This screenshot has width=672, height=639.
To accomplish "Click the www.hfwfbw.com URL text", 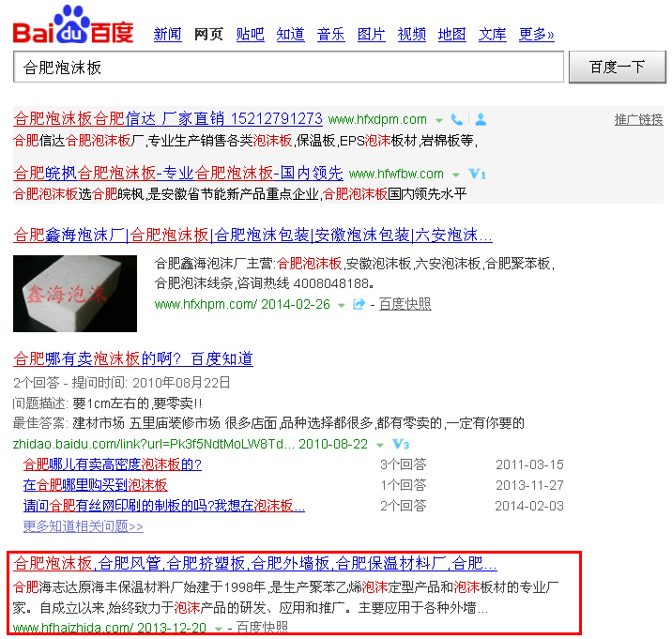I will (396, 174).
